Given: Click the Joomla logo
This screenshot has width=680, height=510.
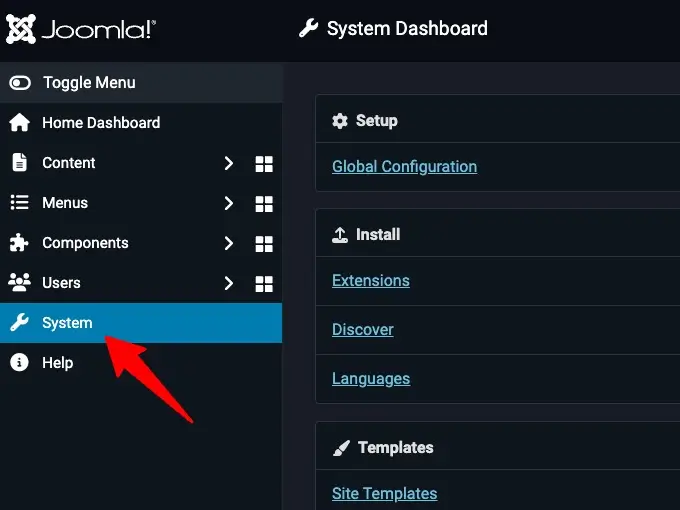Looking at the screenshot, I should [x=81, y=29].
